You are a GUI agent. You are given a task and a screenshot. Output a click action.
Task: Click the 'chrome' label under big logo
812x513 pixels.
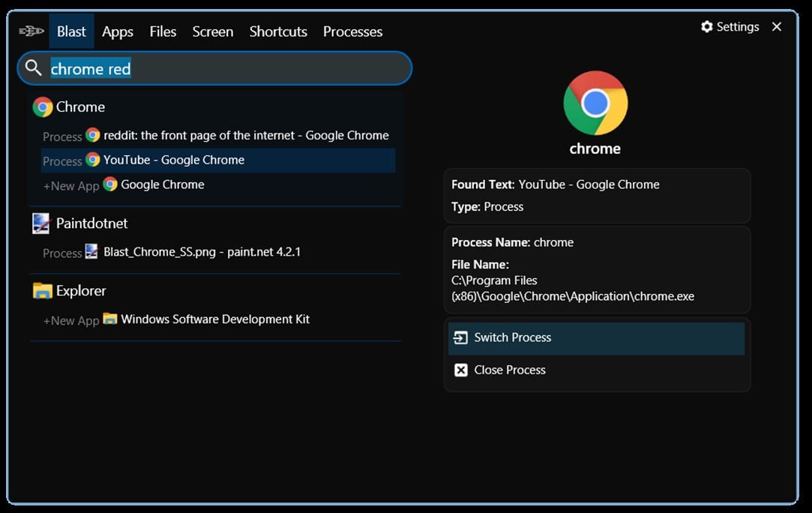(595, 148)
